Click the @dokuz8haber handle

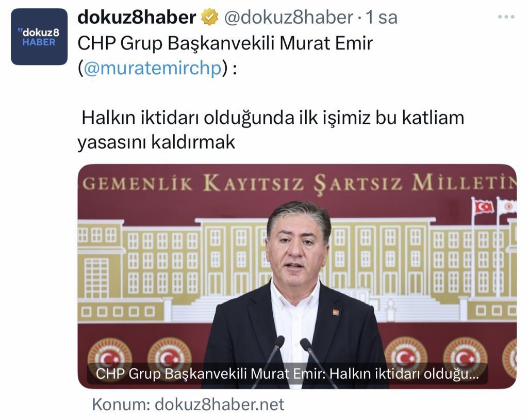(x=289, y=17)
